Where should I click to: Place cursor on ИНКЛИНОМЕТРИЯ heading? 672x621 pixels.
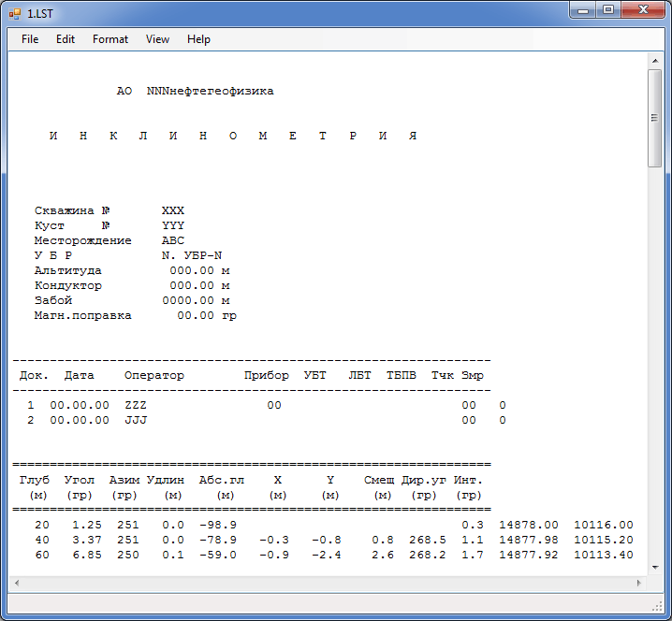pyautogui.click(x=232, y=137)
